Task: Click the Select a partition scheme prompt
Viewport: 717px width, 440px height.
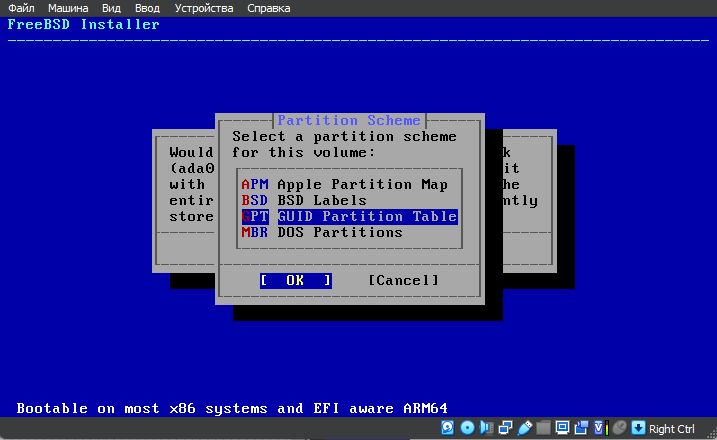Action: (x=344, y=145)
